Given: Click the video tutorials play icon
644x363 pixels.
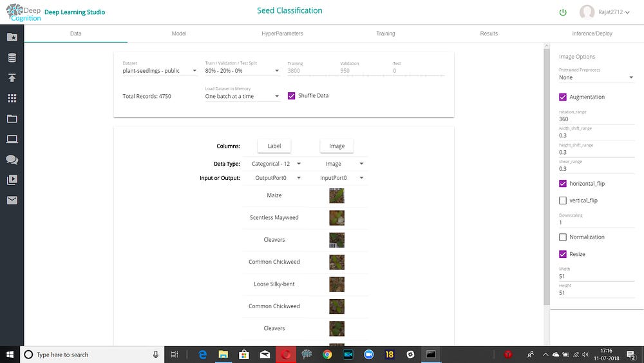Looking at the screenshot, I should pos(12,180).
